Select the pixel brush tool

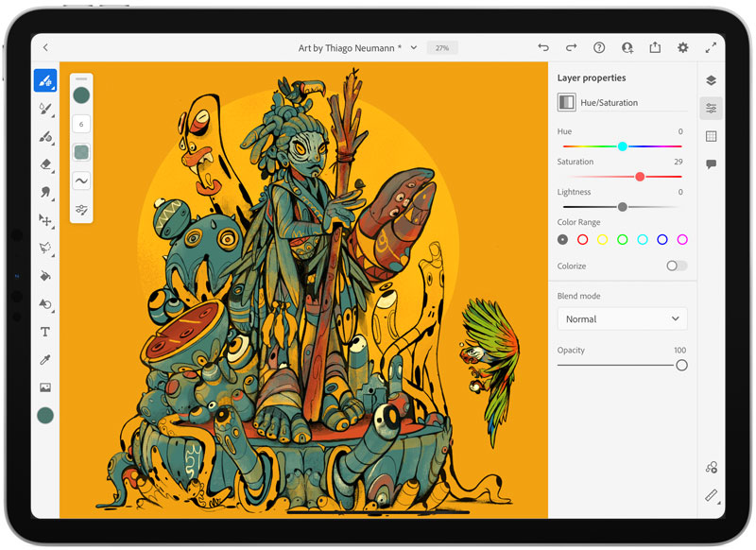45,80
